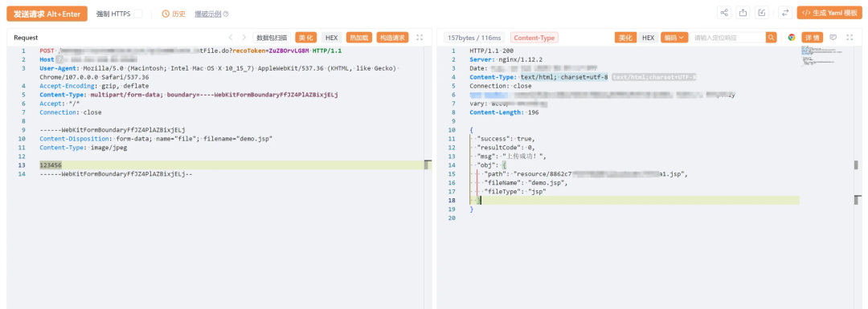The height and width of the screenshot is (309, 868).
Task: Click the request 美化 beautify button
Action: [306, 38]
